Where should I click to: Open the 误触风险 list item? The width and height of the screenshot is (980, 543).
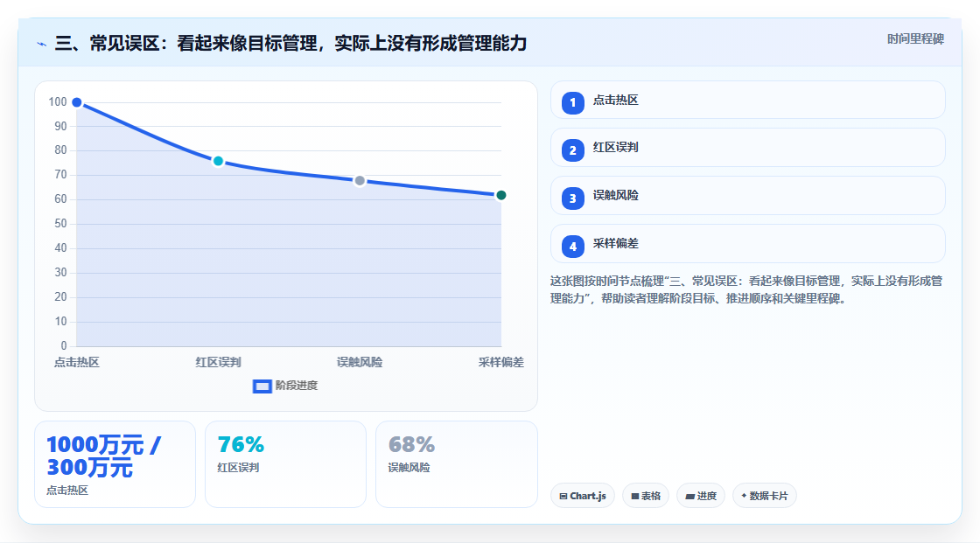pyautogui.click(x=747, y=196)
